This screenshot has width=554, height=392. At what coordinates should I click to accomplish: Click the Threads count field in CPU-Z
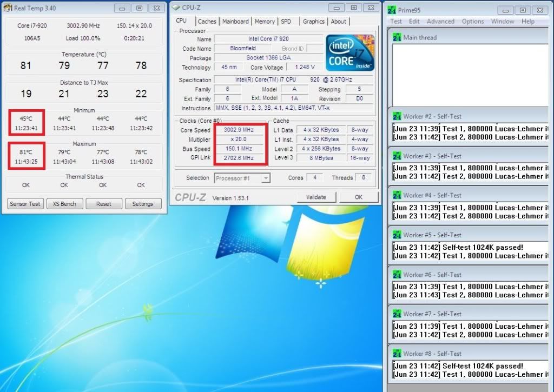coord(364,178)
